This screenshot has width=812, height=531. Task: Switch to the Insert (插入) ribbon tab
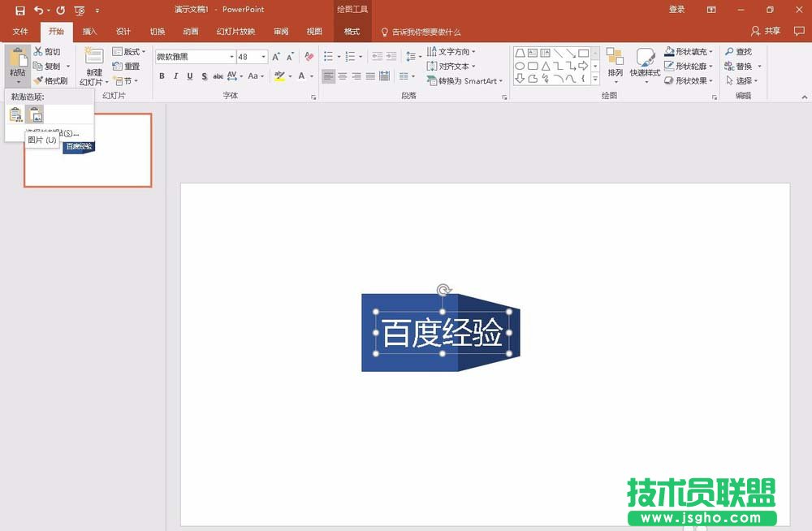click(89, 31)
